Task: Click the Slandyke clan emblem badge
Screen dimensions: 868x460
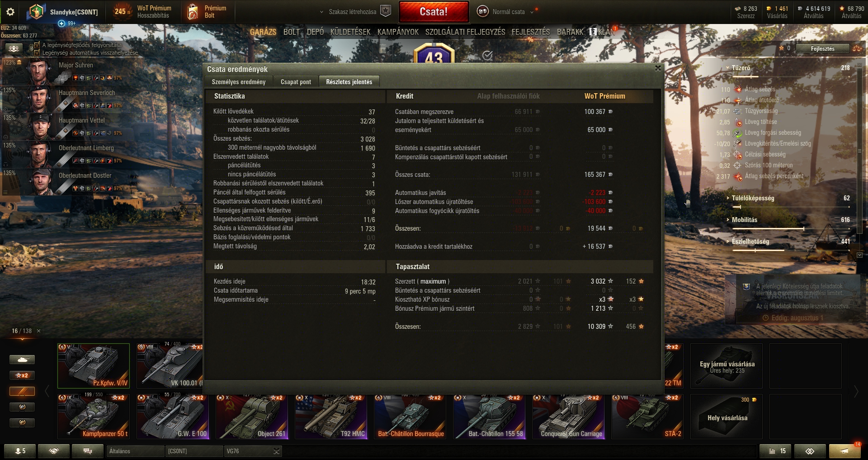Action: tap(36, 12)
